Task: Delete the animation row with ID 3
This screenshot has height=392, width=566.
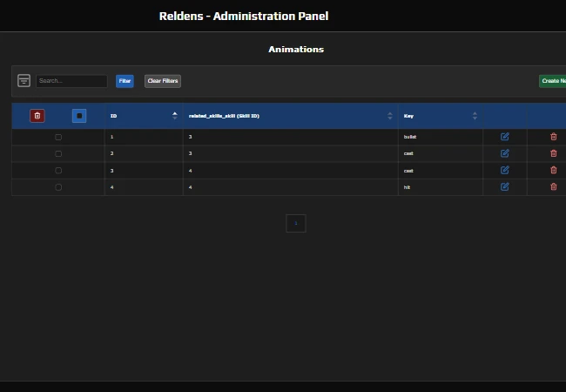Action: tap(553, 170)
